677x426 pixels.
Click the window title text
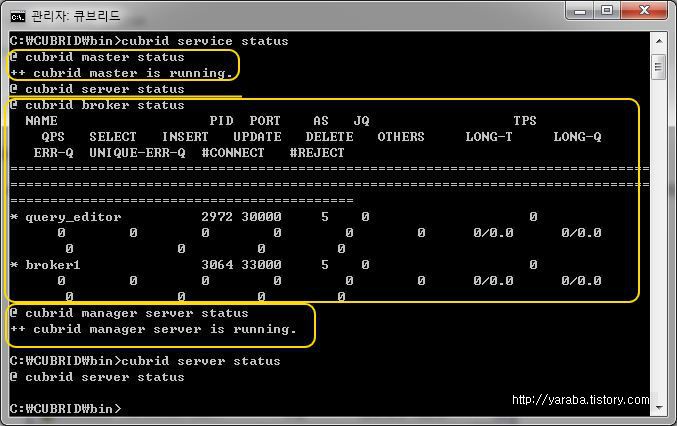(75, 16)
